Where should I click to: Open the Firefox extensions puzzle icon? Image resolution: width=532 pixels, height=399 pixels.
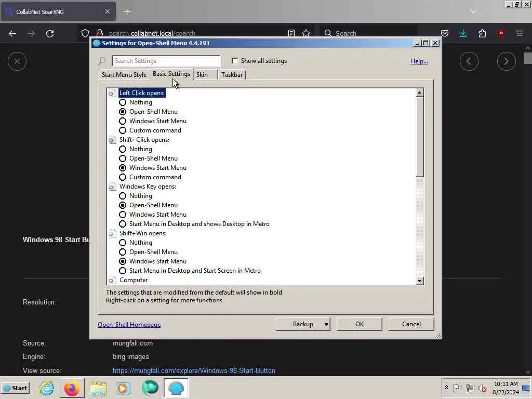point(482,33)
